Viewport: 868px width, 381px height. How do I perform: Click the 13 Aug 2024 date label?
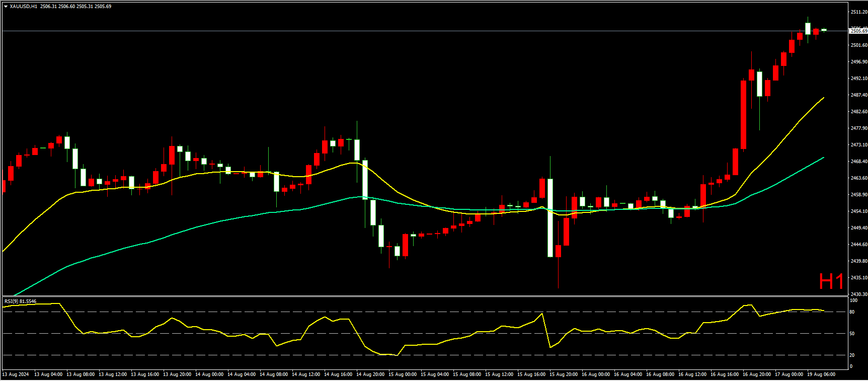point(16,374)
